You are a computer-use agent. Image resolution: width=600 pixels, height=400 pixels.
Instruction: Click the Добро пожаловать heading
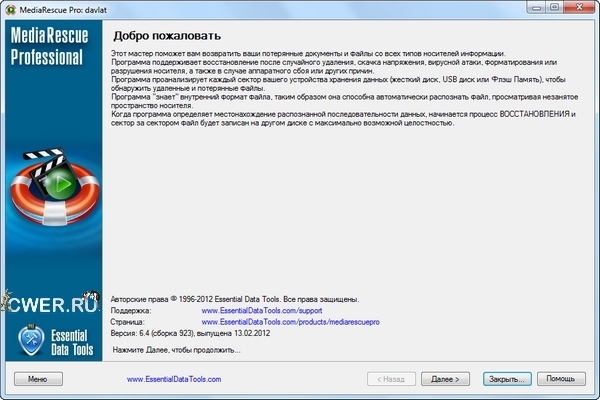click(x=167, y=36)
